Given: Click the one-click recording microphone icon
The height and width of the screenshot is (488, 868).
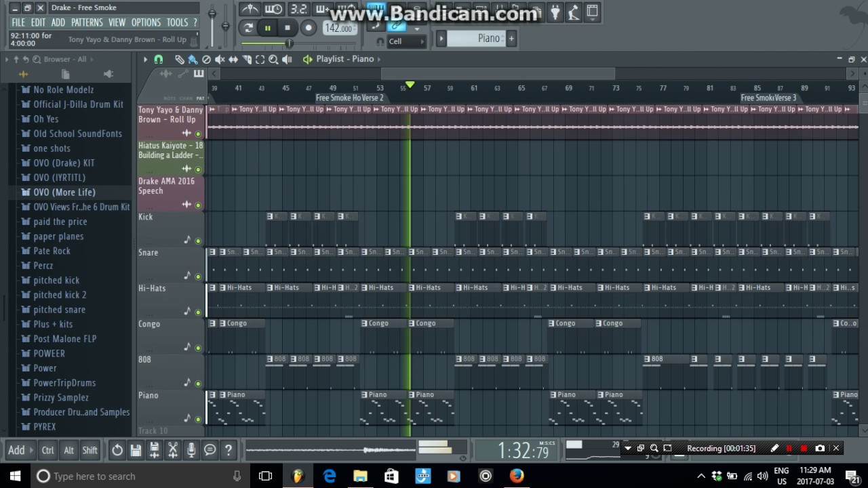Looking at the screenshot, I should [191, 449].
